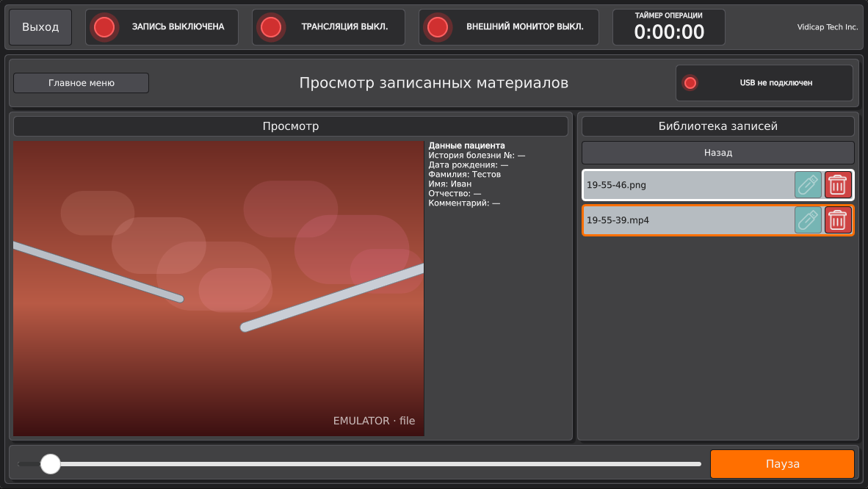Screen dimensions: 868x489
Task: Click the Отчество line
Action: [x=455, y=194]
